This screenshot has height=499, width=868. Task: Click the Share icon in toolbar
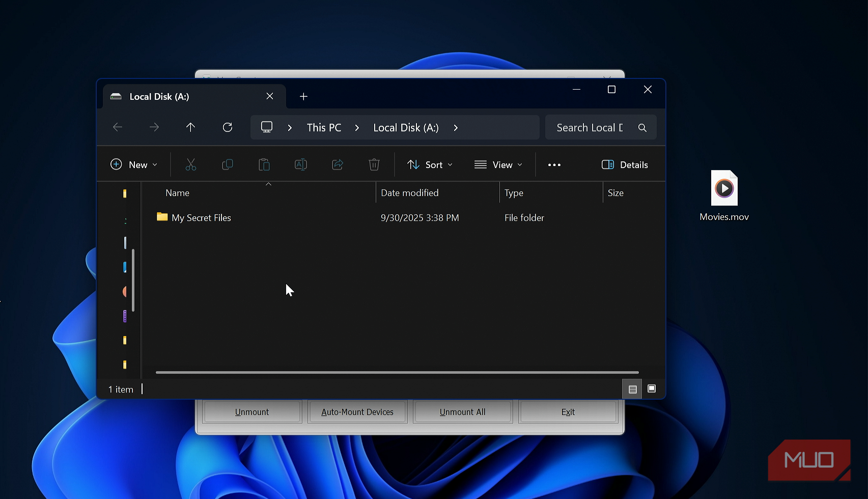(338, 164)
